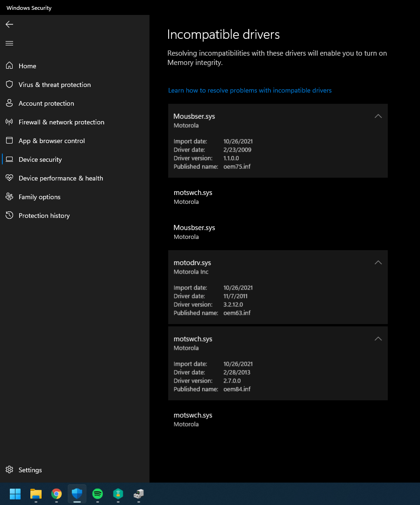Click driver date 2/23/2009 value
The image size is (420, 505).
tap(237, 150)
